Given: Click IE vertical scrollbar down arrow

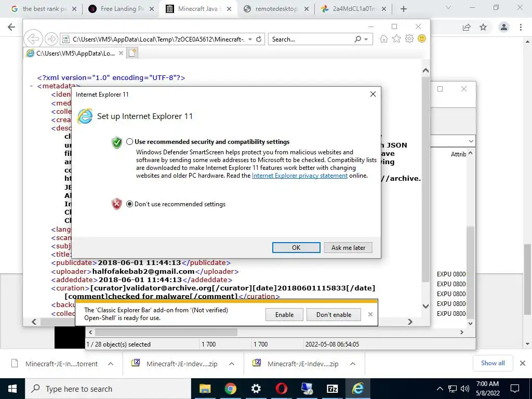Looking at the screenshot, I should pyautogui.click(x=426, y=306).
